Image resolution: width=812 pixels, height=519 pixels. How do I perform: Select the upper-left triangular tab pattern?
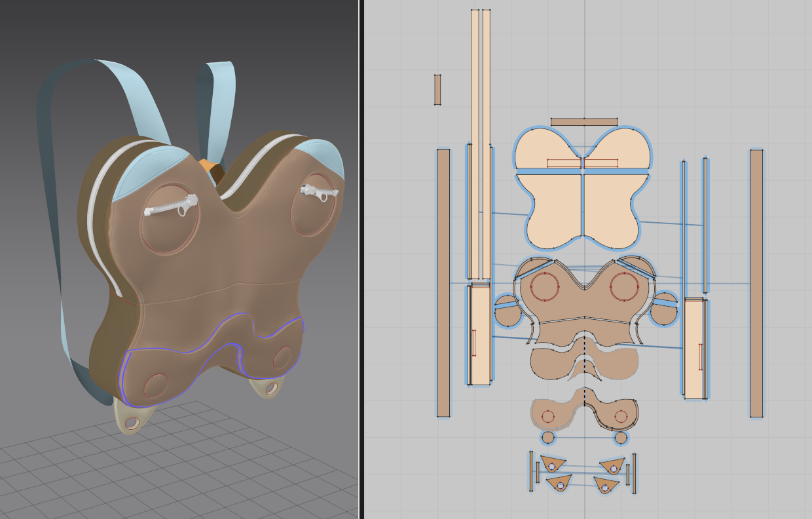pos(552,463)
